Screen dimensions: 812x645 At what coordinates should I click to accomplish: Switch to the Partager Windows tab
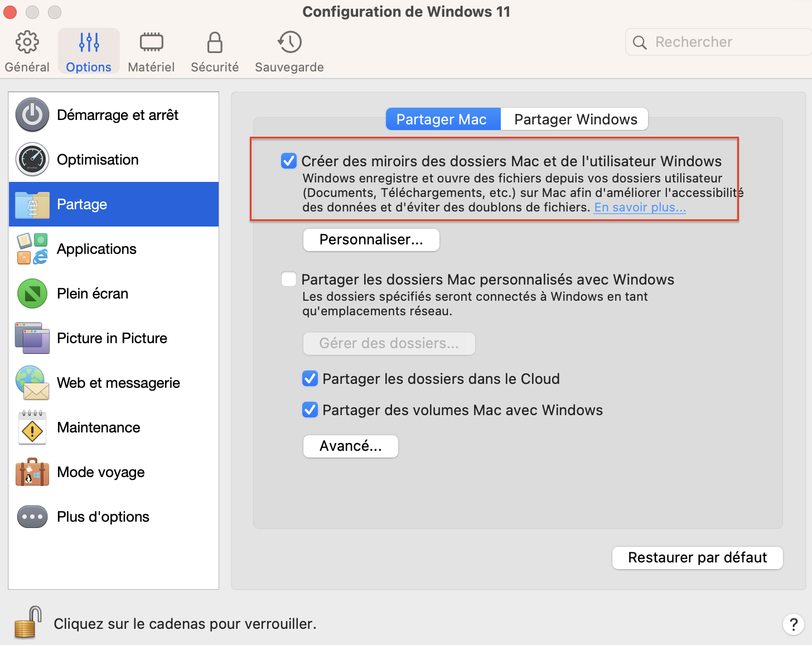pos(575,119)
